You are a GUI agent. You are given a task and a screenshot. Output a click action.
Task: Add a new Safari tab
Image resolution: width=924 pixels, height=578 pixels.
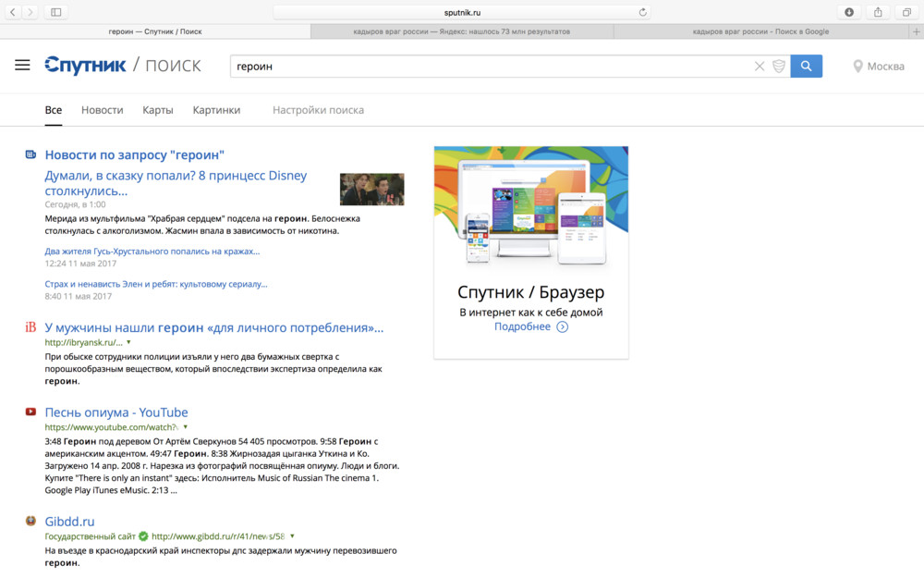coord(917,31)
